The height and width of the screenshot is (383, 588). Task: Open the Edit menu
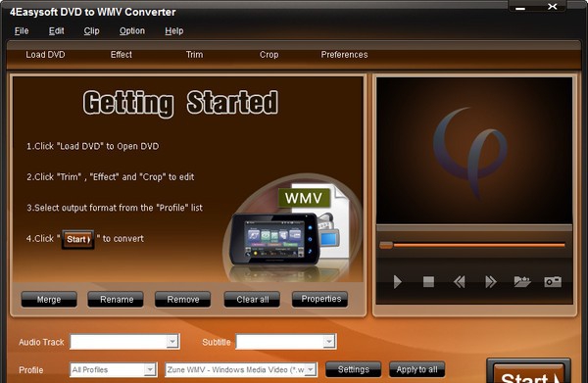pyautogui.click(x=56, y=30)
